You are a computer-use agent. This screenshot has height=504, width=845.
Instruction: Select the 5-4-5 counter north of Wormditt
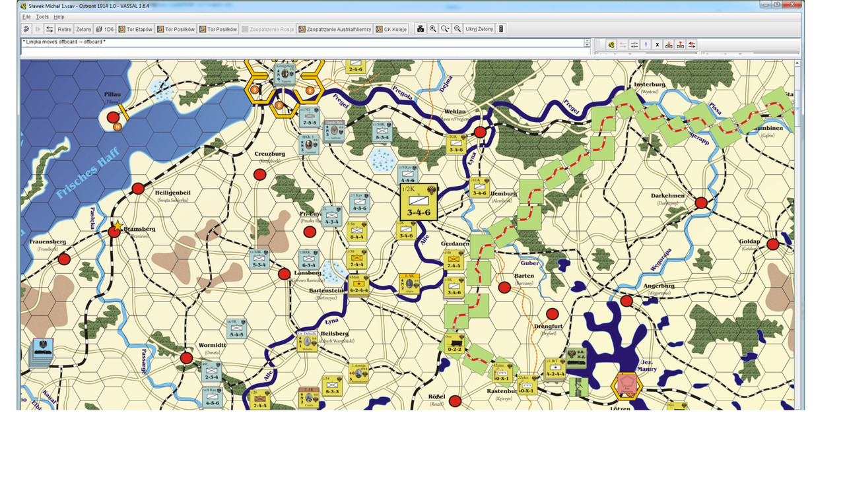[x=236, y=329]
